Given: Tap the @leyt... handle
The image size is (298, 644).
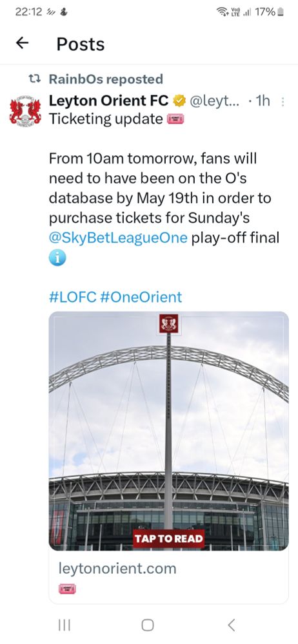Looking at the screenshot, I should pos(215,101).
